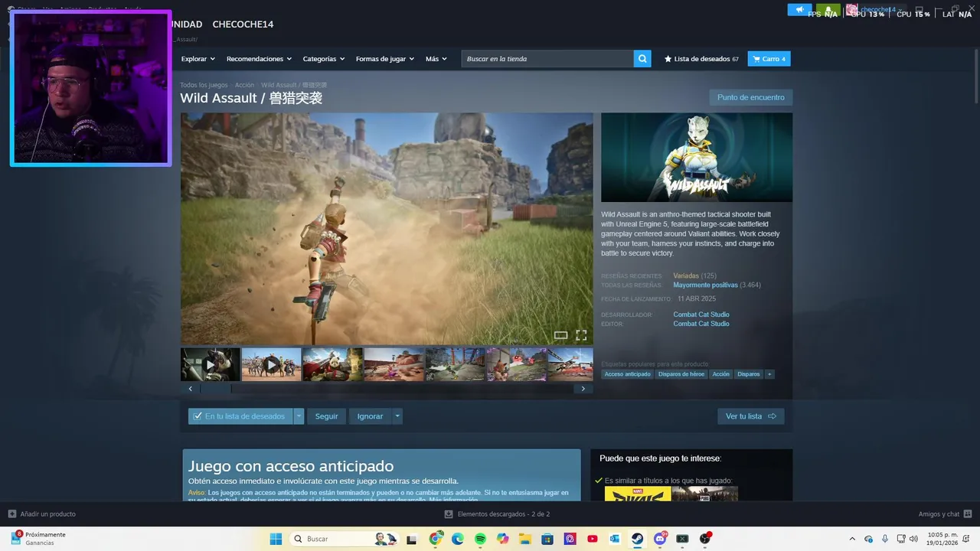Open Microsoft Edge from the taskbar

pyautogui.click(x=458, y=539)
